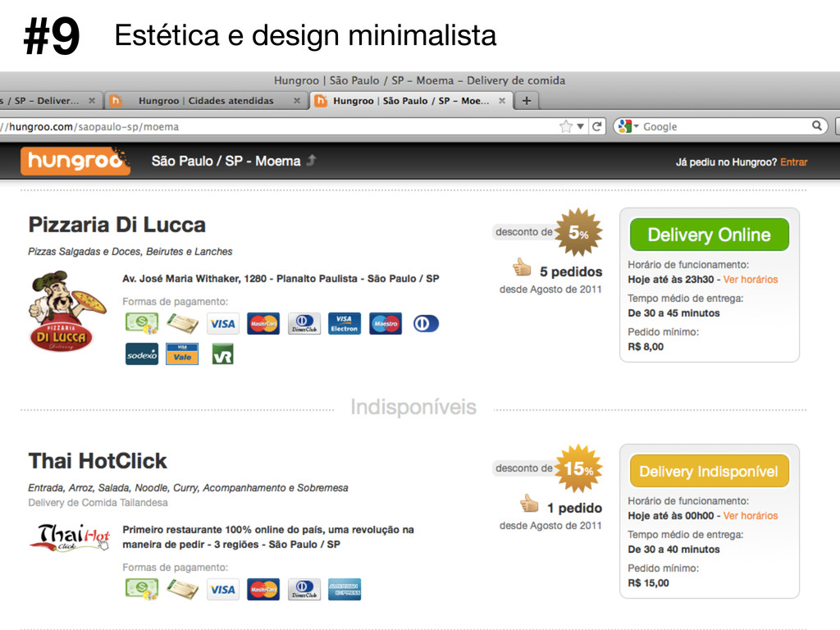
Task: Click Di Lucca Diners Club card icon
Action: click(x=304, y=323)
